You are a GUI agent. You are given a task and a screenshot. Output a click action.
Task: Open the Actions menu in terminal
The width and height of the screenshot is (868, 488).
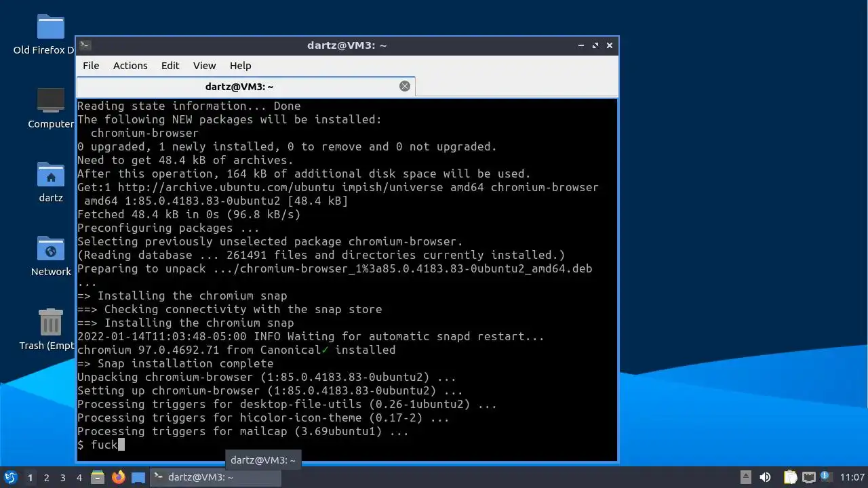coord(130,66)
